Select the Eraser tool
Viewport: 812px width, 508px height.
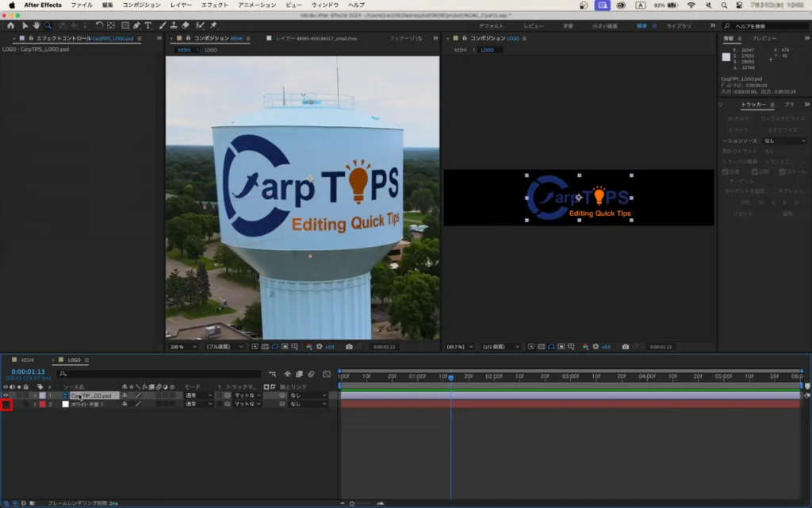186,25
